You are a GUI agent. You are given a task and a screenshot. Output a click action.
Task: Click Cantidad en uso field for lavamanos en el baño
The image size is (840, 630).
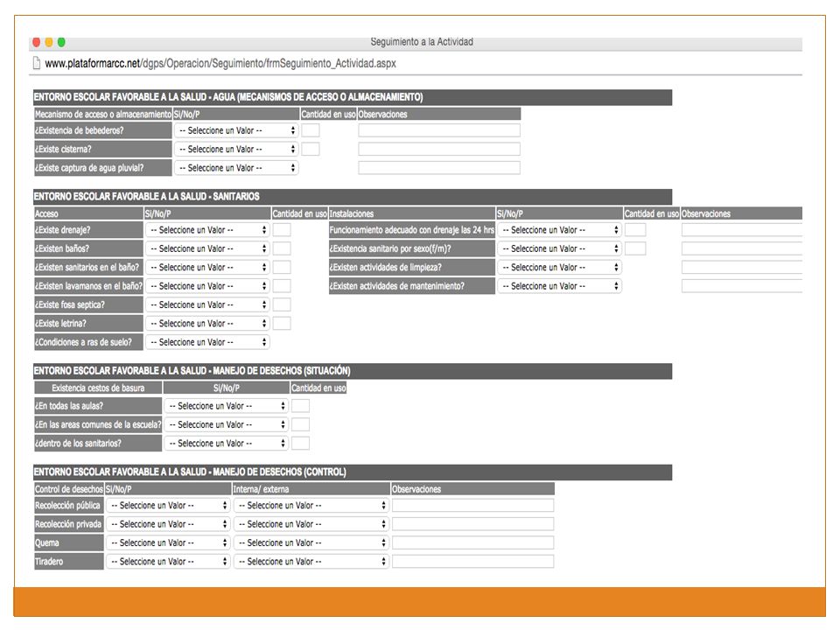pyautogui.click(x=282, y=286)
